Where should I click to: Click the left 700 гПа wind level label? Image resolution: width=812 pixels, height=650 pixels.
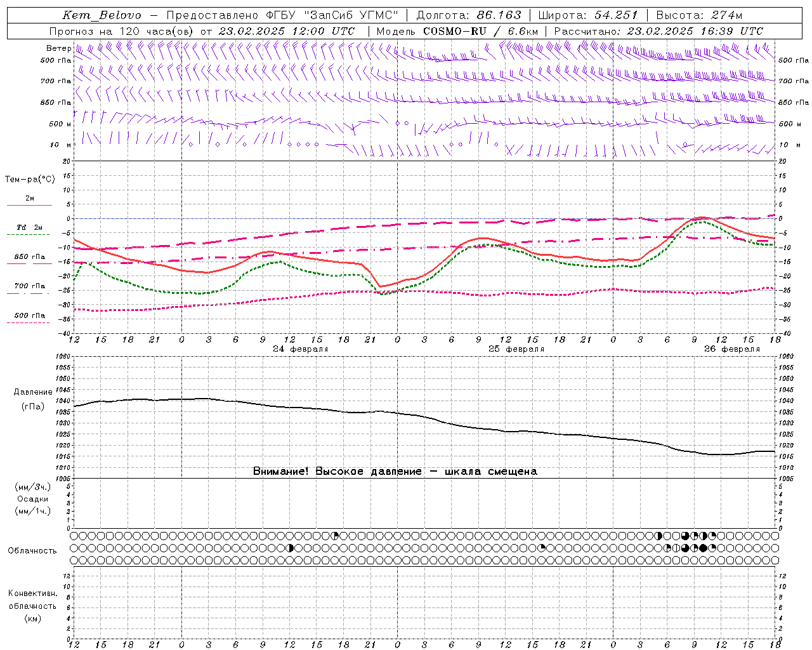coord(56,81)
